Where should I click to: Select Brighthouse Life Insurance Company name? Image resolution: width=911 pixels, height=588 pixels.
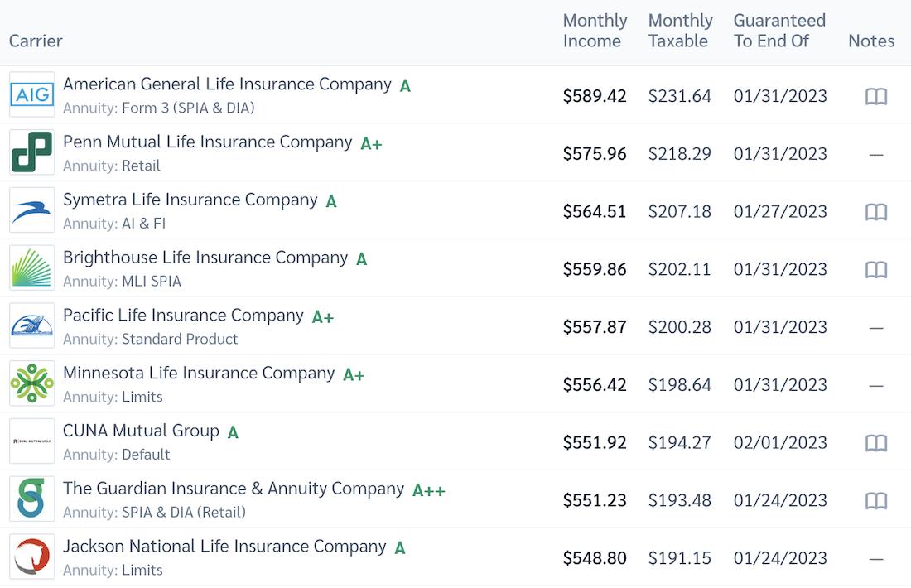(205, 258)
